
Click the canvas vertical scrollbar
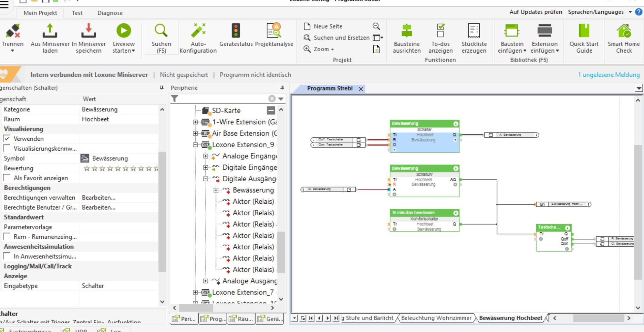(638, 212)
